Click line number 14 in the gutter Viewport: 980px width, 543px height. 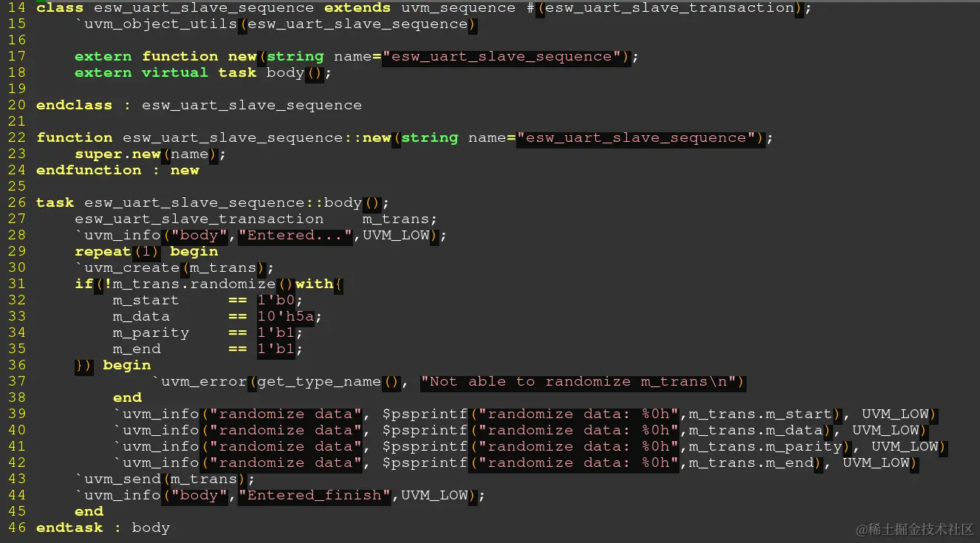tap(17, 7)
